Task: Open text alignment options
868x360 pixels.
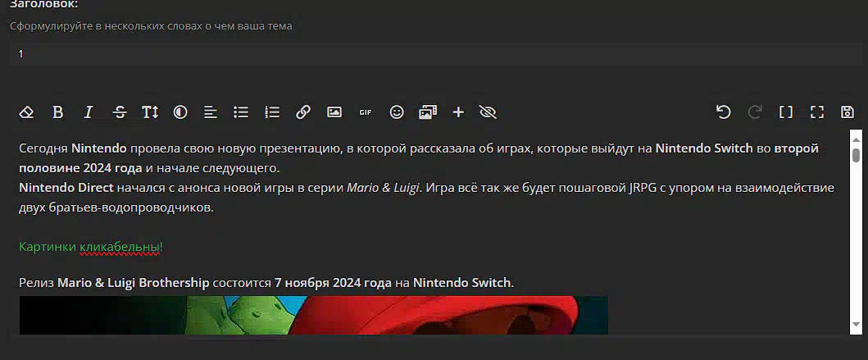Action: (211, 112)
